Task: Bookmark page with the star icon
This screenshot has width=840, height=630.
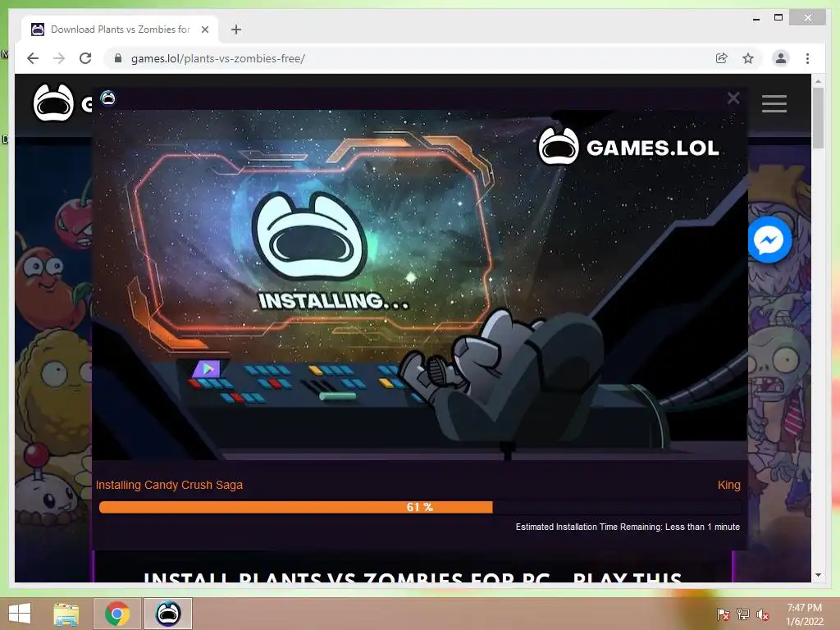Action: 748,58
